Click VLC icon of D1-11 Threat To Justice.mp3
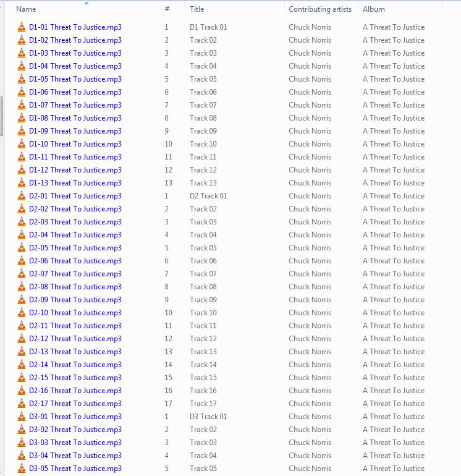 [22, 157]
